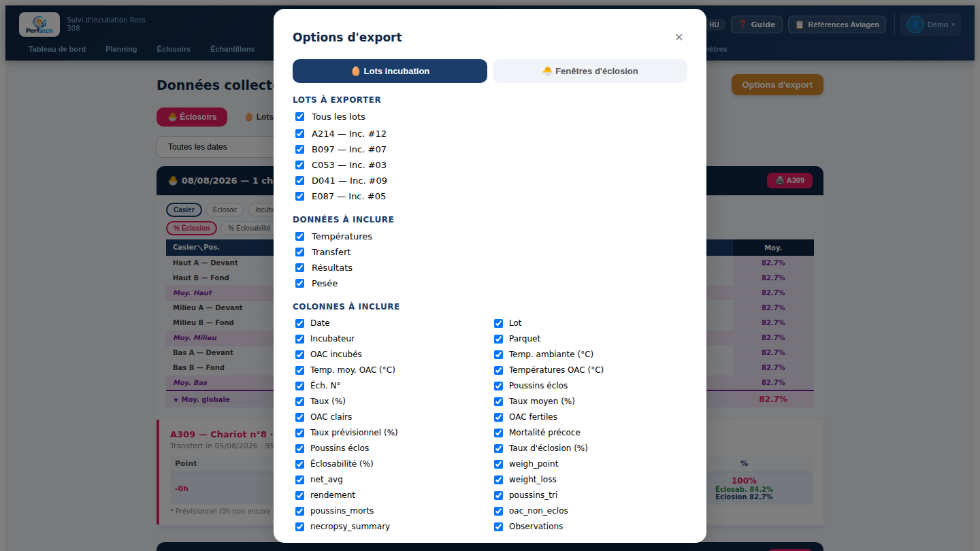Uncheck the Parquet column
The width and height of the screenshot is (980, 551).
498,339
